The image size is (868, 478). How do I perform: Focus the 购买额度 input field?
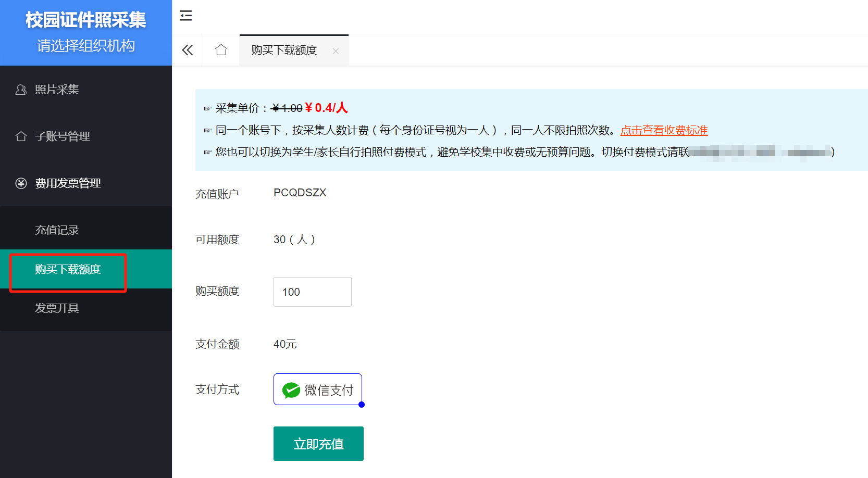312,292
